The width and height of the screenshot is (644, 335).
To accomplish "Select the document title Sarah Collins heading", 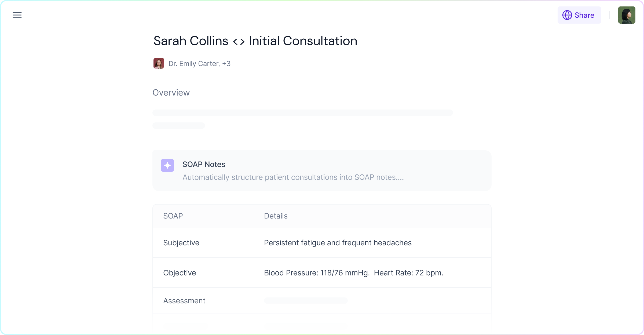I will [255, 41].
